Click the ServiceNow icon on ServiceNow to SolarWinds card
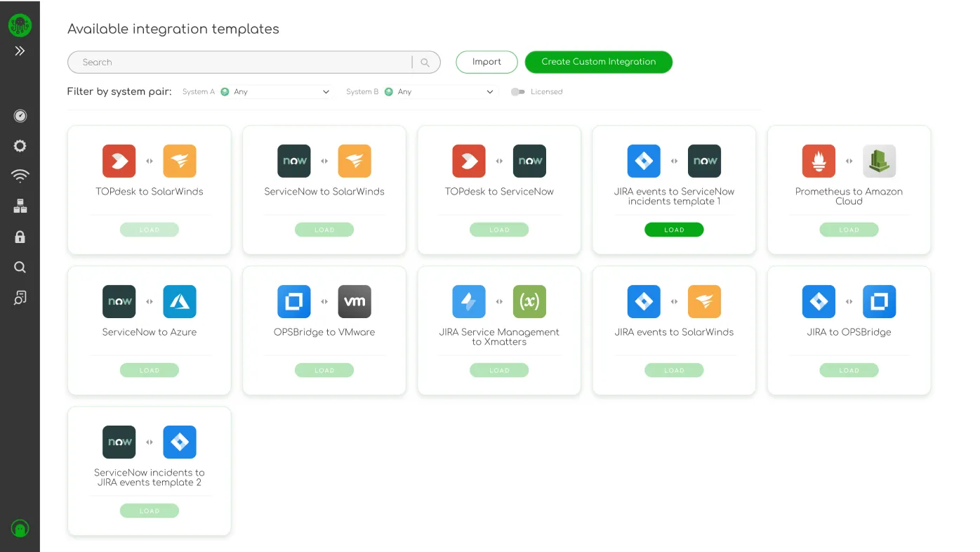 point(294,161)
